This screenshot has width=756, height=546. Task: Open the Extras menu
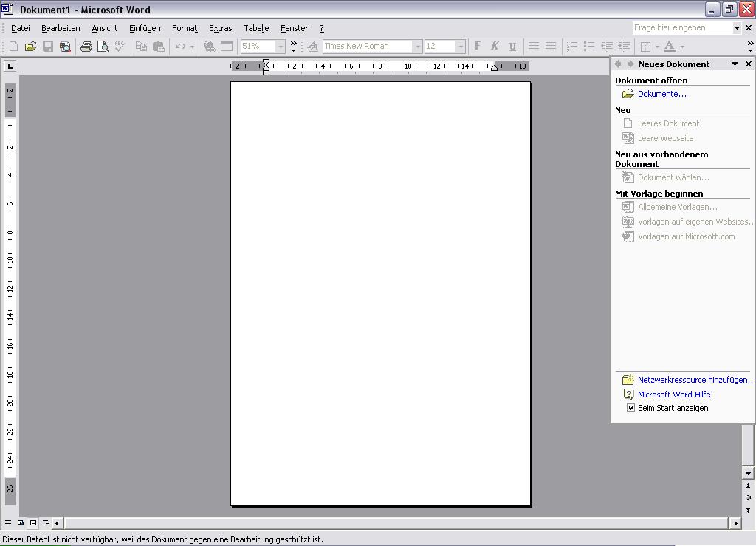pyautogui.click(x=220, y=28)
